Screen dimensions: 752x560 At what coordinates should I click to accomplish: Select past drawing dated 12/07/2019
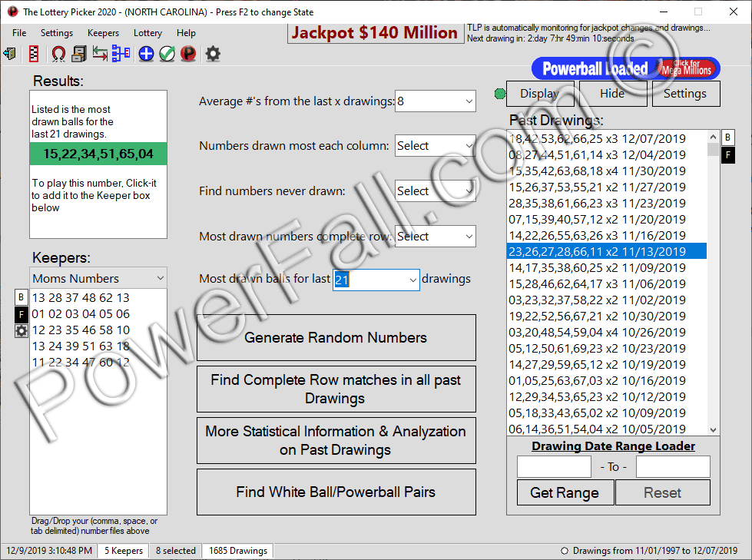coord(607,138)
